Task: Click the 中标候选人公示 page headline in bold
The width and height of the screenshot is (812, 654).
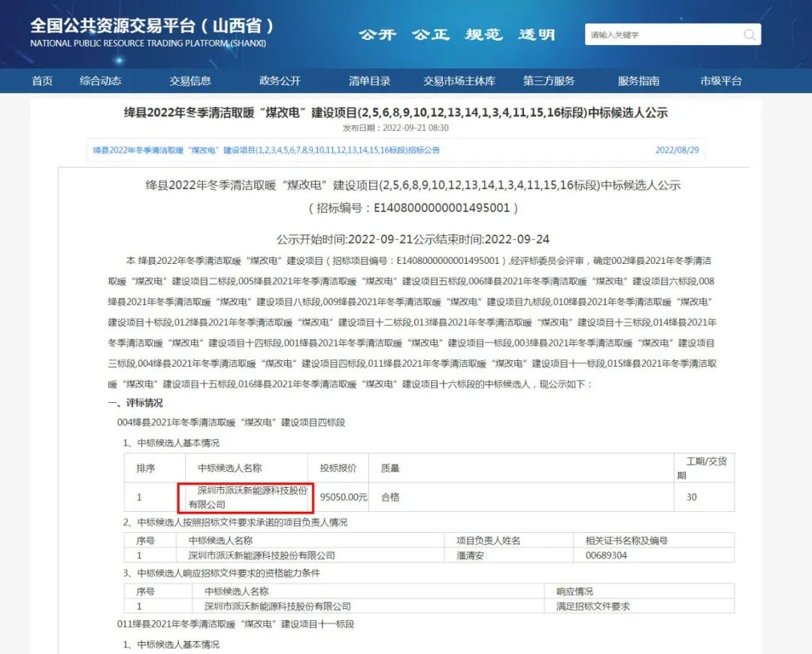Action: click(x=395, y=113)
